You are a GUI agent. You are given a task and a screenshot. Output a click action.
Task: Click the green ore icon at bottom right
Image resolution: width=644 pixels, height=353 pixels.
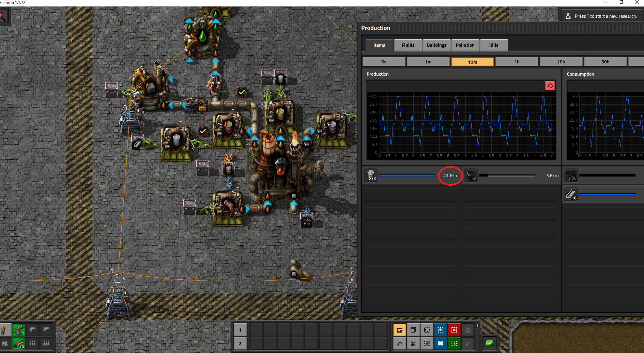point(489,343)
